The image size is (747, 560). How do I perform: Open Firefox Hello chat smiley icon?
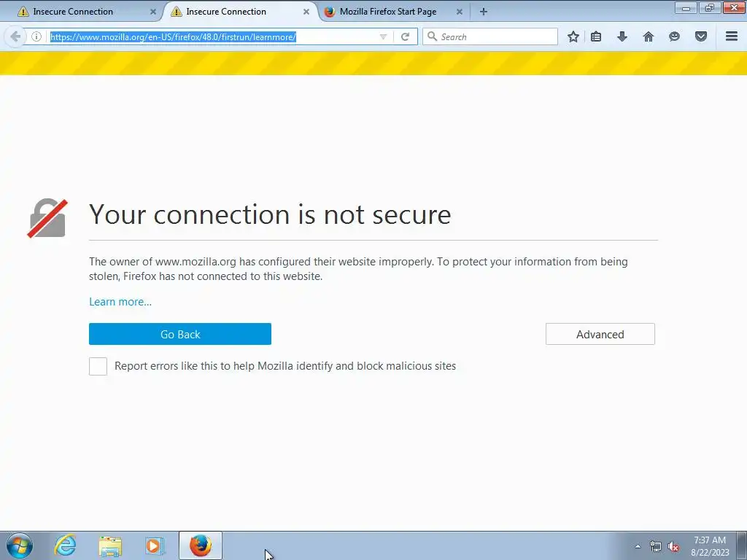coord(674,36)
